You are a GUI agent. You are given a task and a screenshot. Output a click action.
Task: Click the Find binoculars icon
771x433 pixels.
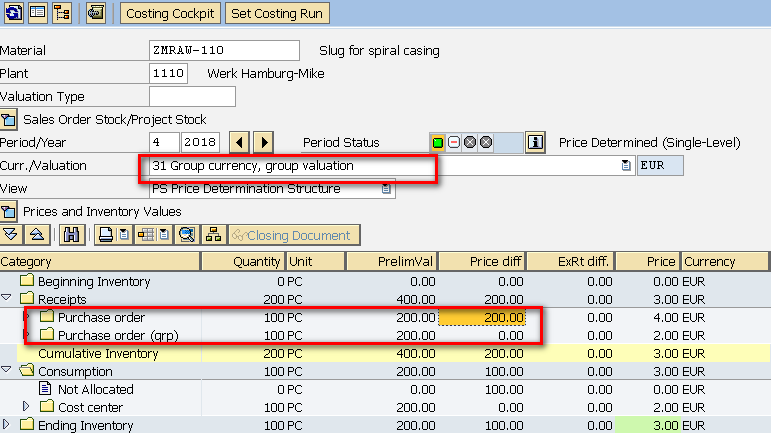click(71, 235)
